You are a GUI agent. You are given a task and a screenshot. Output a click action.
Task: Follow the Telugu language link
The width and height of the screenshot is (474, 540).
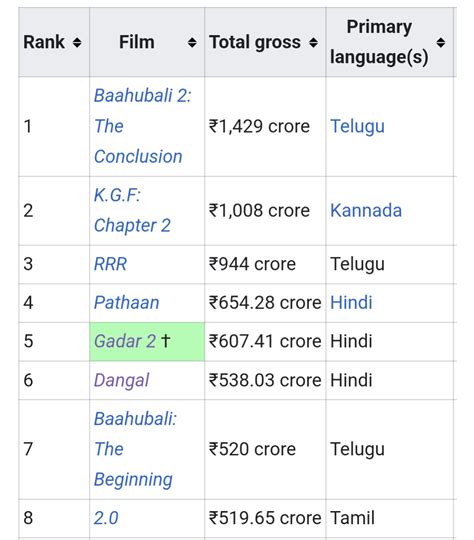[358, 126]
